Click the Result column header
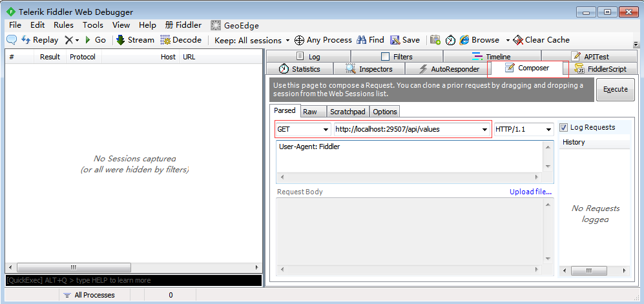 [x=50, y=57]
